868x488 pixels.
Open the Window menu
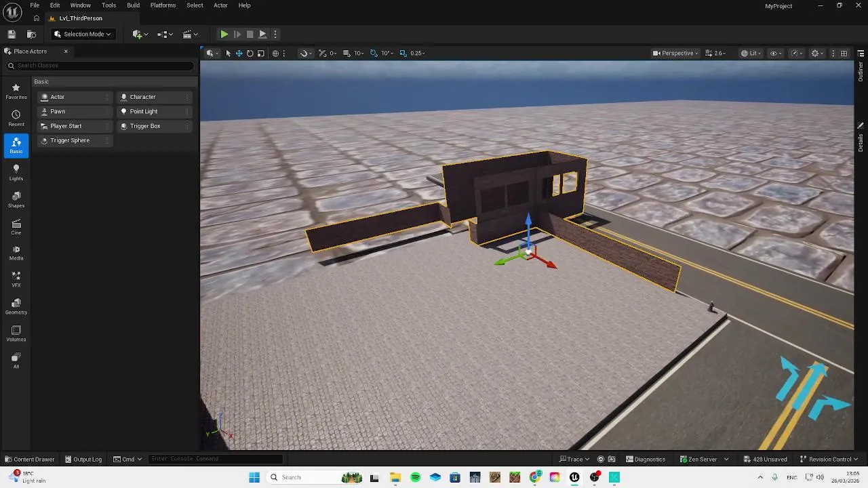tap(80, 5)
